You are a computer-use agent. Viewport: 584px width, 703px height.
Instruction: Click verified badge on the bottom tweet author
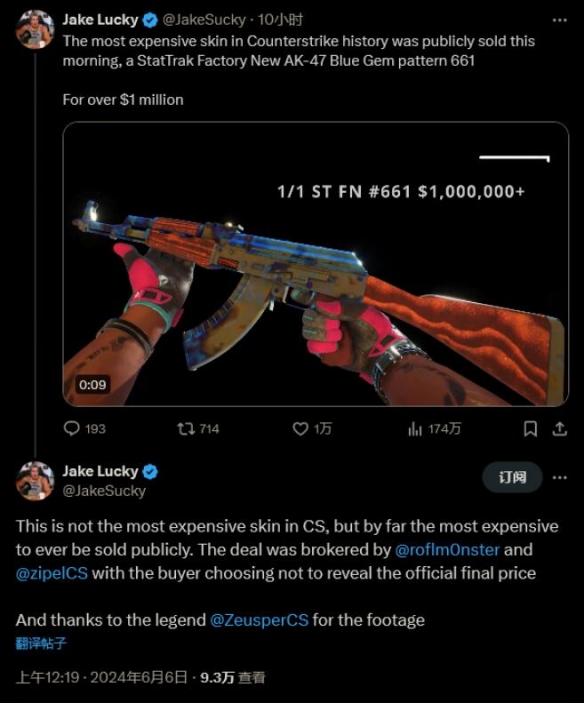click(x=150, y=472)
